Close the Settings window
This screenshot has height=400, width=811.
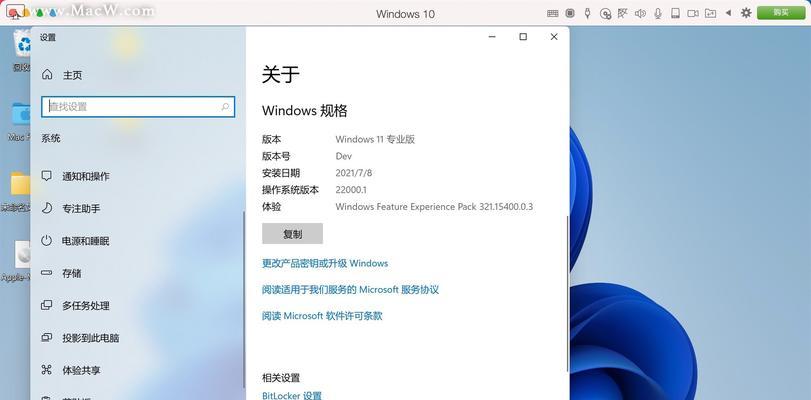pyautogui.click(x=554, y=37)
